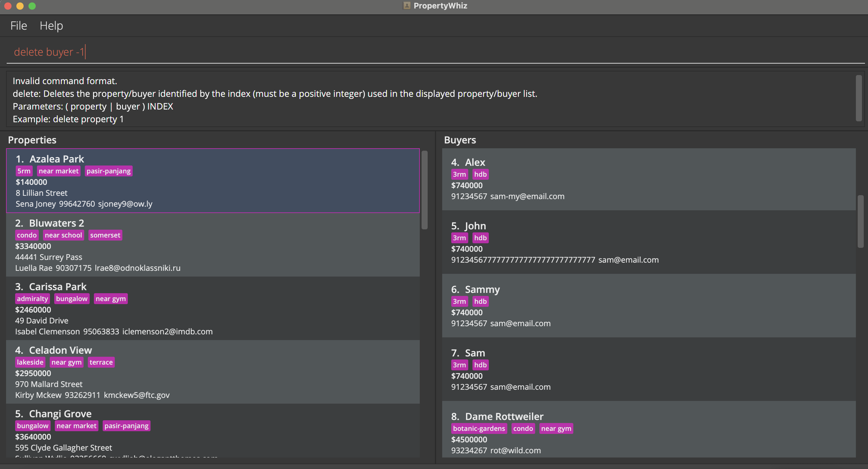Select the Carissa Park property card
Viewport: 868px width, 469px height.
pos(212,308)
